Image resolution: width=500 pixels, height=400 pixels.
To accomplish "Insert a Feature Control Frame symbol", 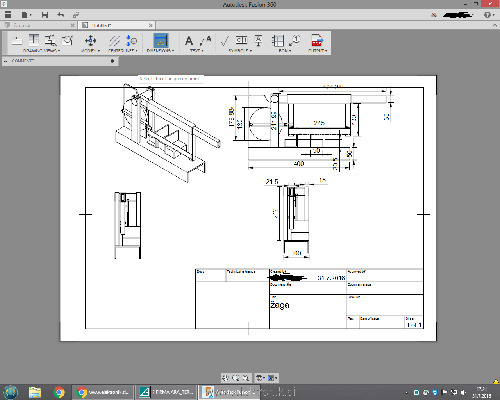I will [x=241, y=41].
